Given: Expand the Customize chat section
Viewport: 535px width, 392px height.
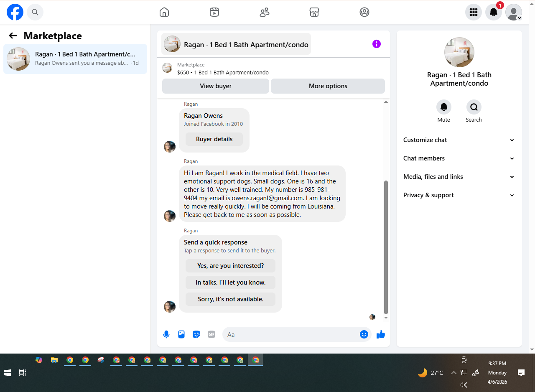Looking at the screenshot, I should coord(459,140).
